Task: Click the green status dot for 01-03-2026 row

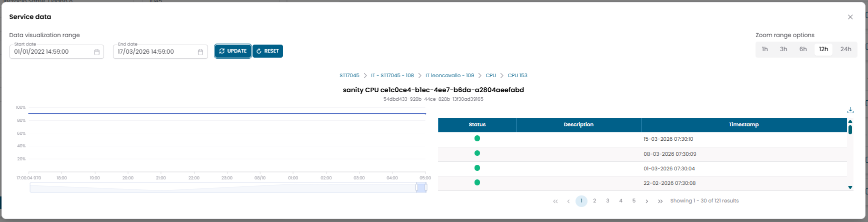Action: click(x=477, y=168)
